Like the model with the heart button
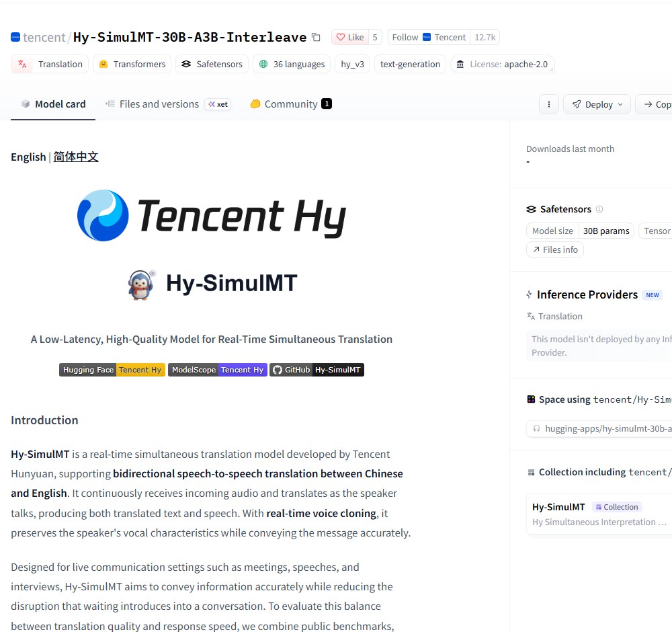Screen dimensions: 672x632 (350, 37)
